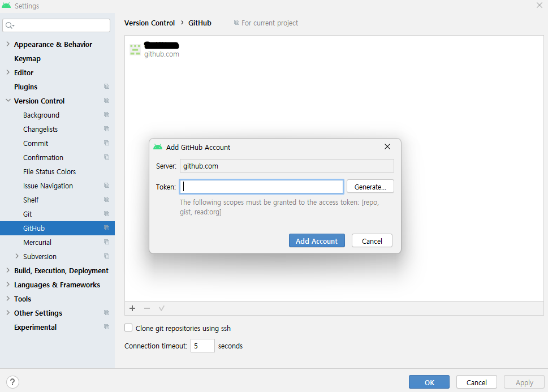Close the Settings window

540,5
